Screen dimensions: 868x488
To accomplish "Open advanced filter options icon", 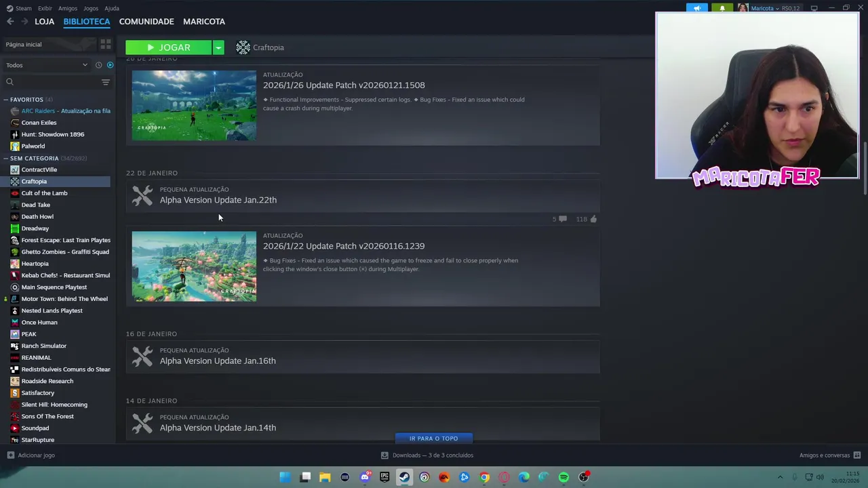I will (x=105, y=82).
